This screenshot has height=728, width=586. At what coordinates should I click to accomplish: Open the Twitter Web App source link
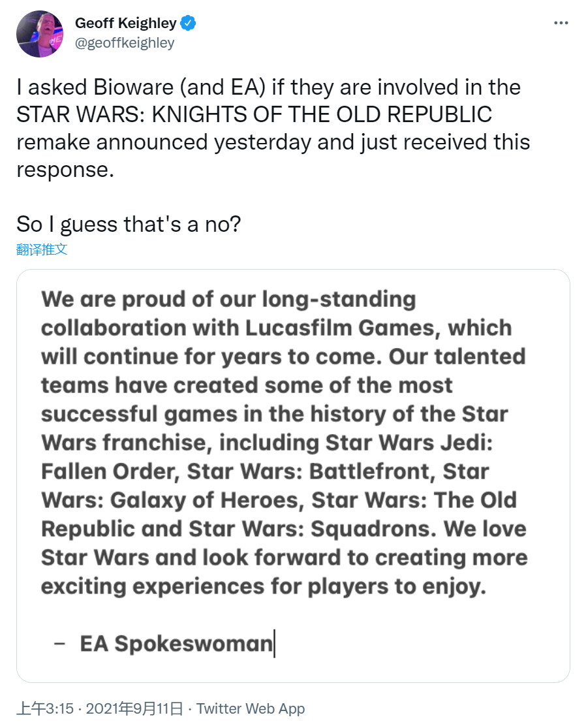click(x=251, y=708)
